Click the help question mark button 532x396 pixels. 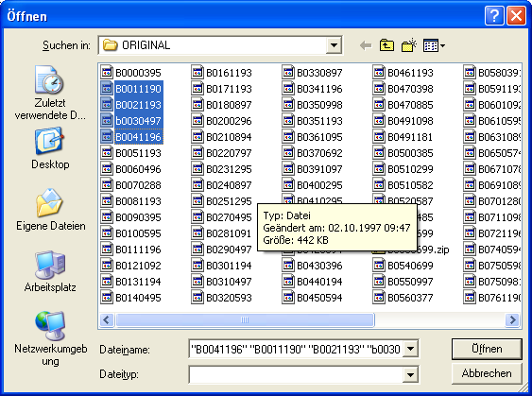[x=494, y=16]
